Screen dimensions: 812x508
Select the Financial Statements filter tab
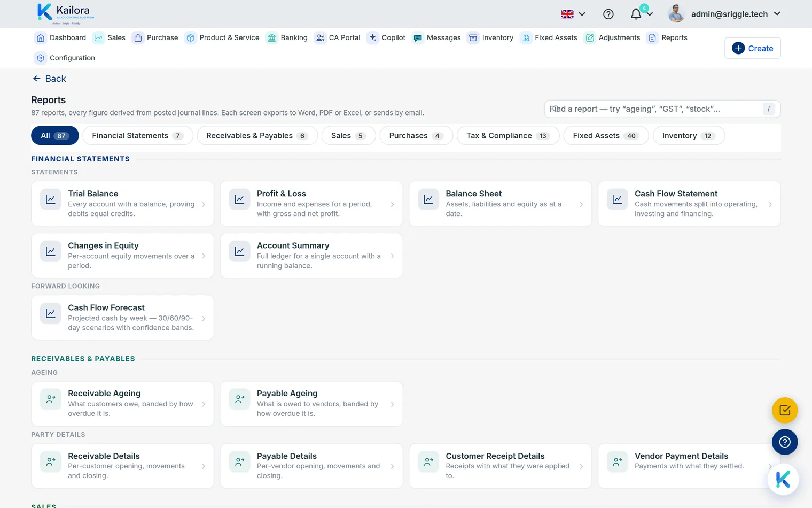tap(138, 136)
